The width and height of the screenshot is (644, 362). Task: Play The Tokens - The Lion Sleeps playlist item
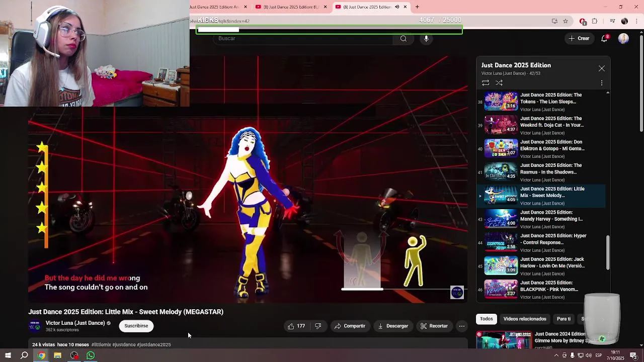click(541, 102)
